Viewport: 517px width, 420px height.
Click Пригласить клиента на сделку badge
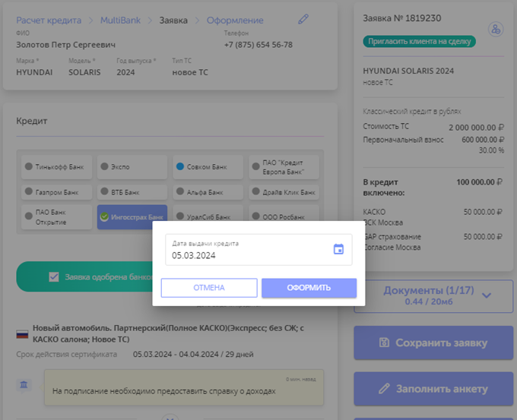[x=419, y=42]
